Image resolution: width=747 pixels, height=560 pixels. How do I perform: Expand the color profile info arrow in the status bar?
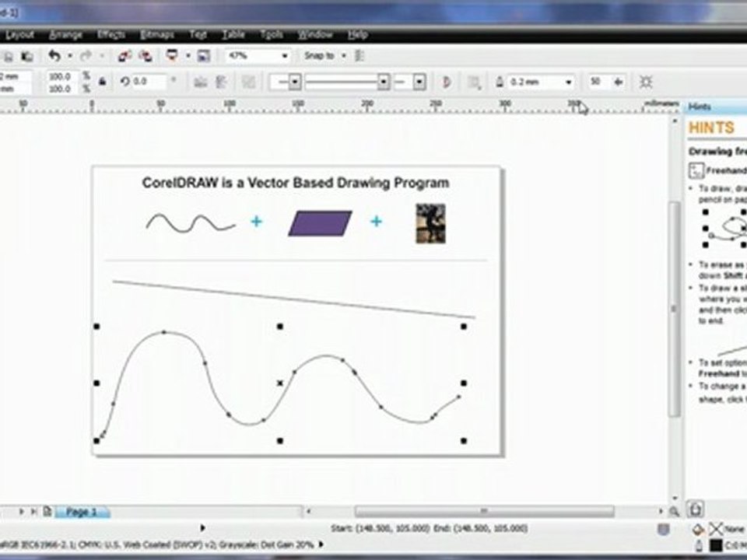321,544
